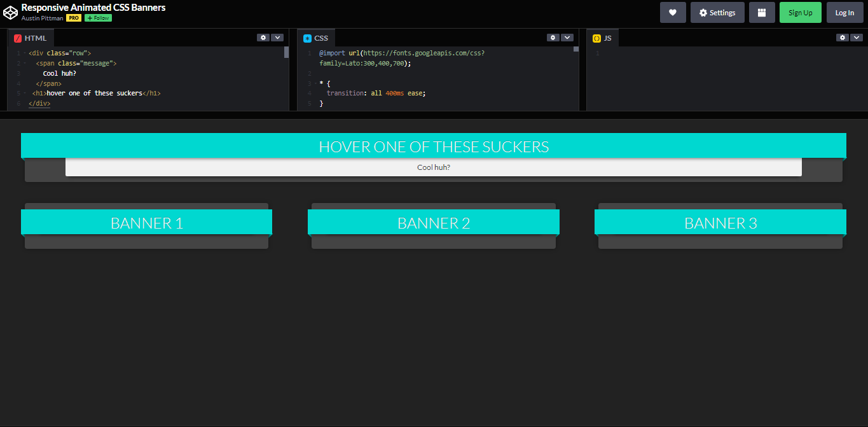Click the CodePen logo icon
The width and height of the screenshot is (868, 427).
[10, 12]
